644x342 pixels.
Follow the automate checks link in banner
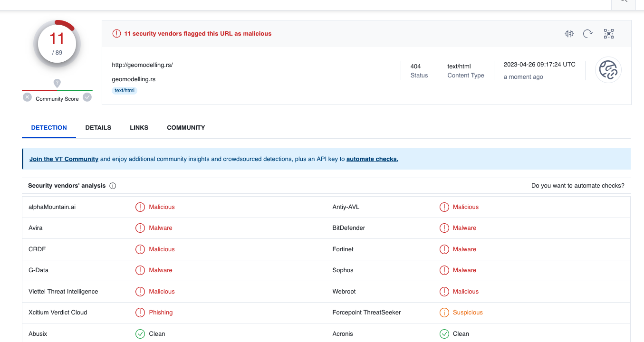pyautogui.click(x=372, y=159)
